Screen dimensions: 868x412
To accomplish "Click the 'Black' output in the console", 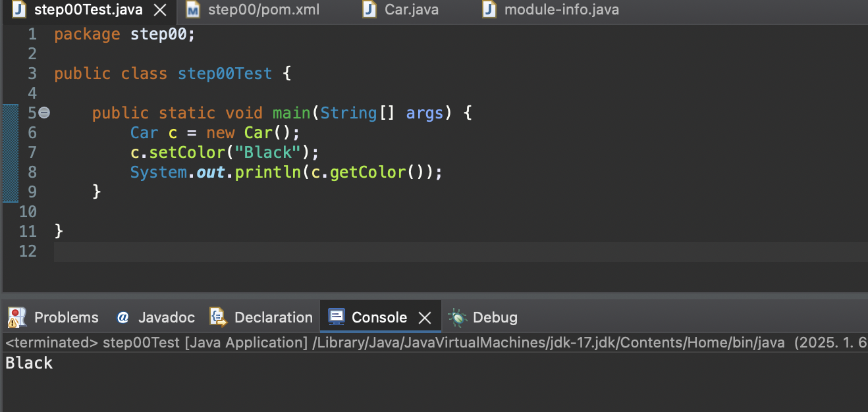I will pos(29,363).
